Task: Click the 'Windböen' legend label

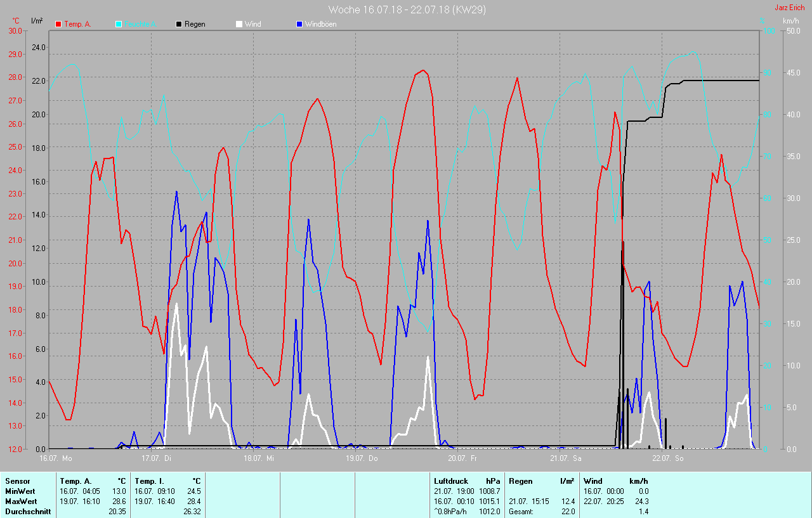Action: point(320,24)
